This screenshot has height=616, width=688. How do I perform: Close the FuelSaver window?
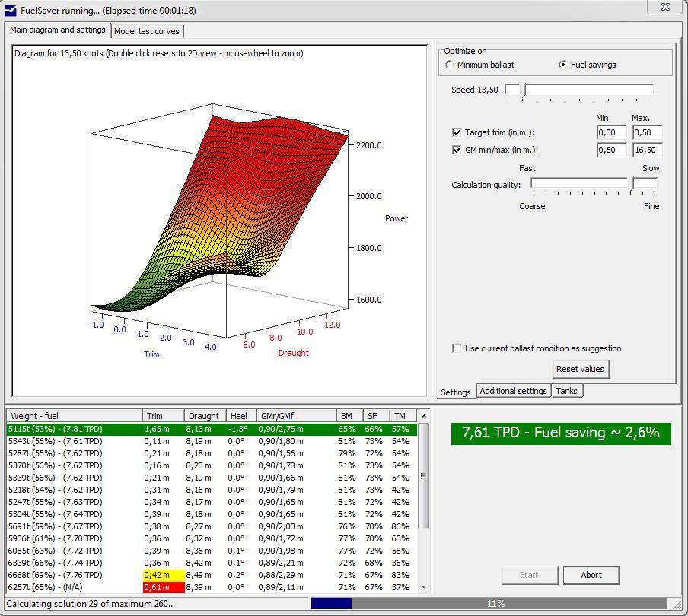[x=665, y=7]
